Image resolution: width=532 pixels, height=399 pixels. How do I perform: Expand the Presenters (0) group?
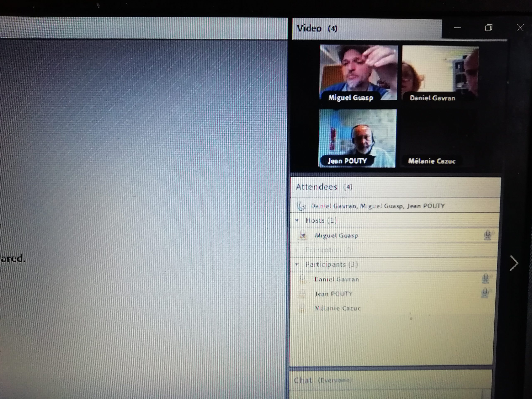[297, 250]
